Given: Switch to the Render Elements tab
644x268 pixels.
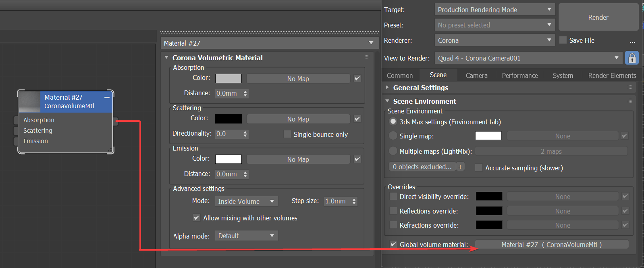Looking at the screenshot, I should click(x=612, y=75).
